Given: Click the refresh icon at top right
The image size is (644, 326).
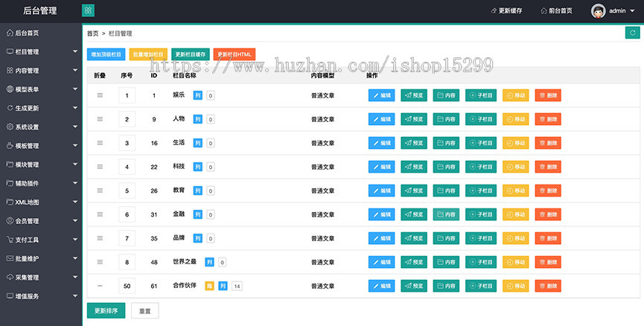Looking at the screenshot, I should click(633, 33).
